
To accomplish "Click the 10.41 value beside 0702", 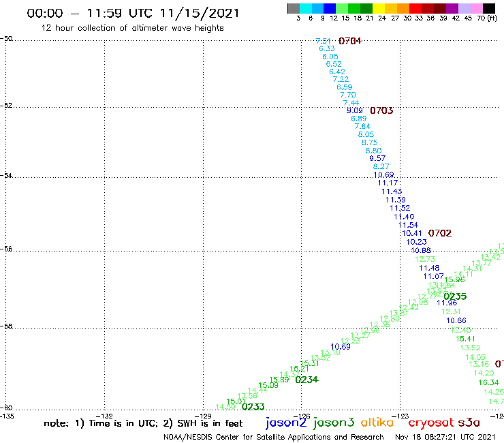I will (x=412, y=233).
